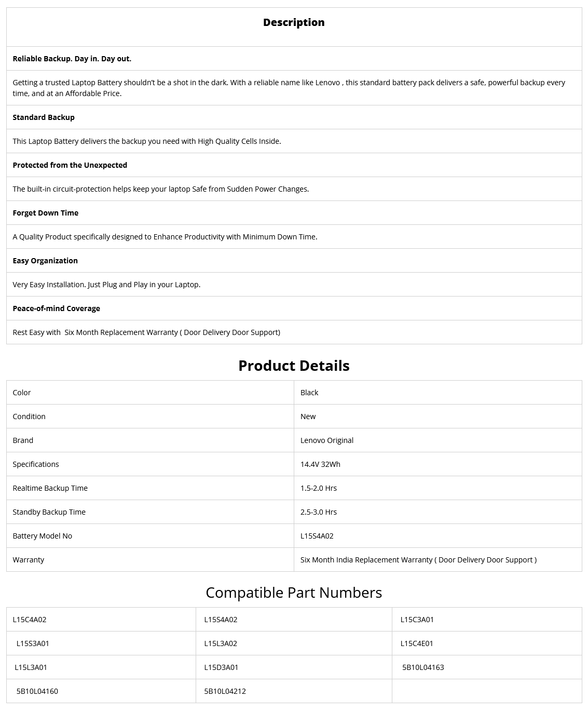Click part number L15C3A01
Image resolution: width=588 pixels, height=712 pixels.
coord(417,620)
